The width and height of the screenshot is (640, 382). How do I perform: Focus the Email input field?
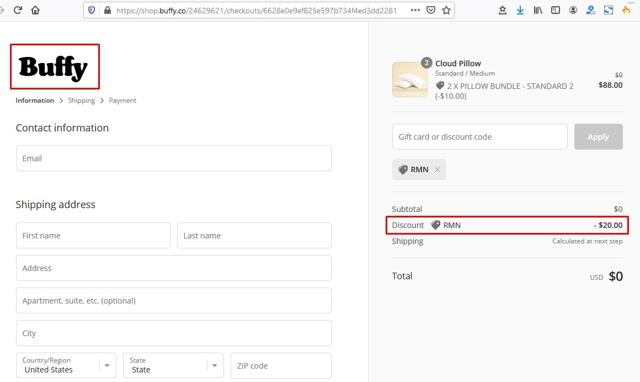[x=174, y=158]
